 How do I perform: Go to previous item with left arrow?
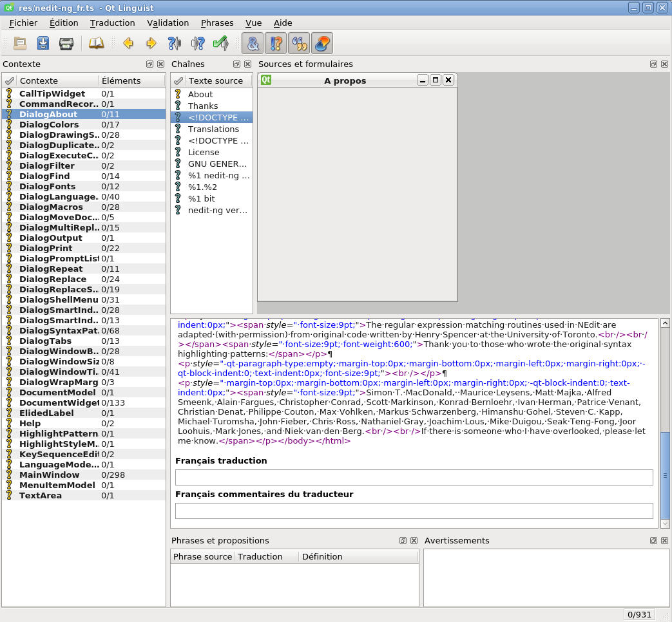(x=128, y=43)
